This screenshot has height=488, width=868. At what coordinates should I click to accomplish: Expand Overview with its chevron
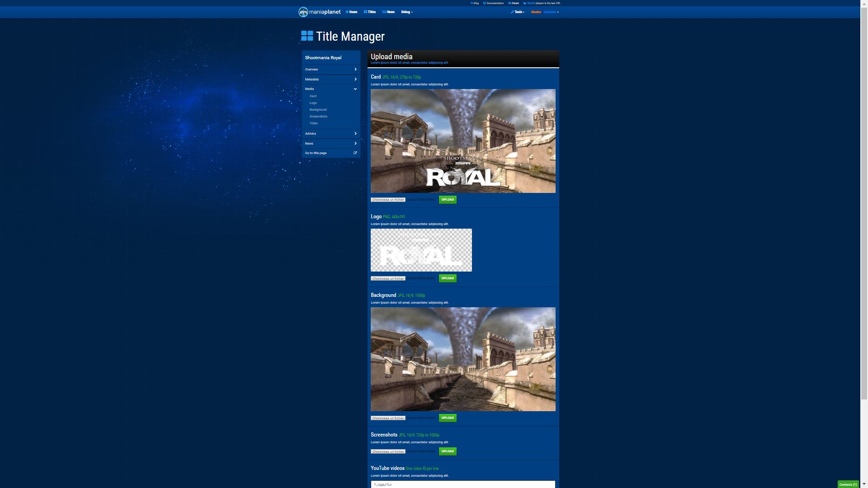tap(355, 70)
